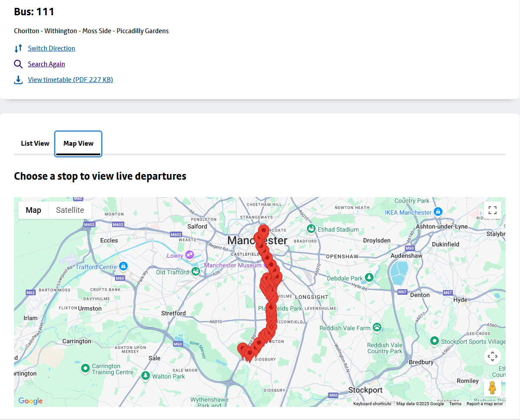Viewport: 520px width, 420px height.
Task: Click the Manchester Museum label
Action: point(233,266)
